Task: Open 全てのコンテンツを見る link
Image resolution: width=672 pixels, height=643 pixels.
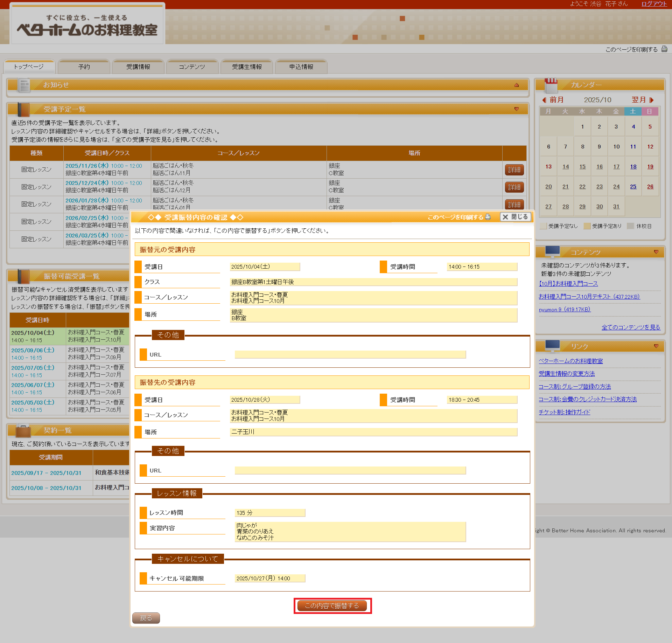Action: pyautogui.click(x=631, y=327)
